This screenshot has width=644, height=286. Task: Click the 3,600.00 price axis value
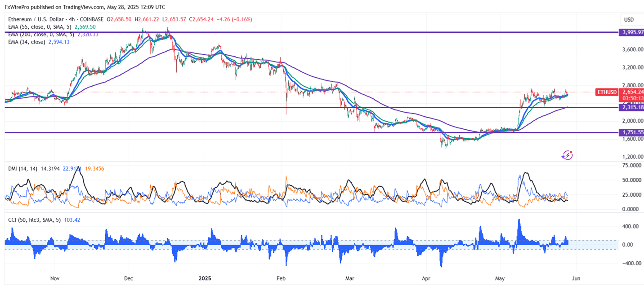pyautogui.click(x=633, y=49)
